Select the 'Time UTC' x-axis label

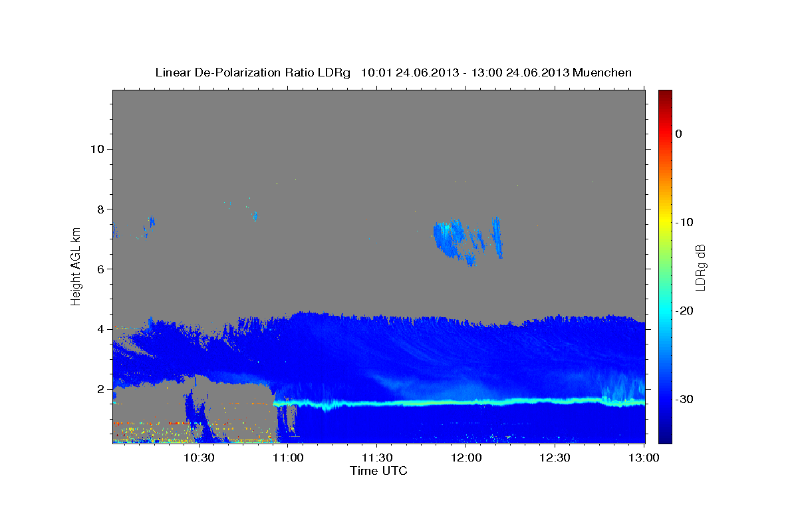click(378, 471)
